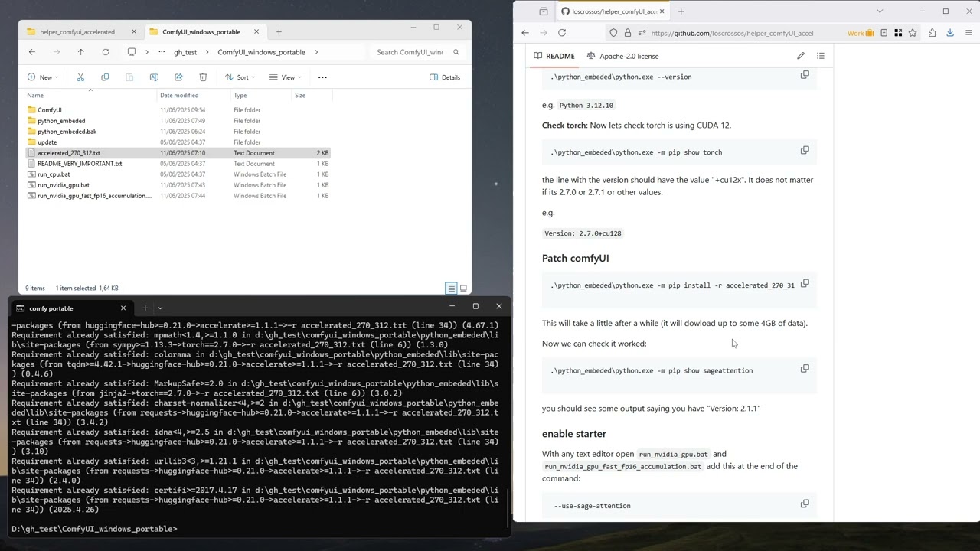Expand the terminal new-tab profile dropdown

(160, 308)
